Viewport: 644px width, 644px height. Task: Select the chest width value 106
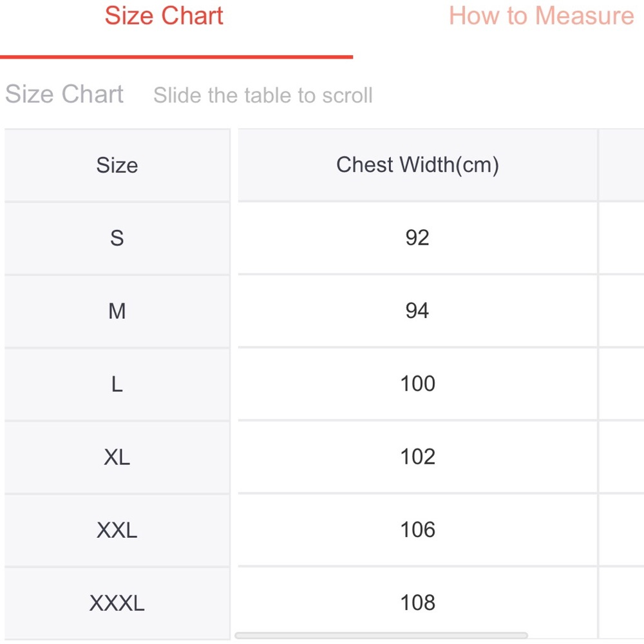pyautogui.click(x=417, y=530)
